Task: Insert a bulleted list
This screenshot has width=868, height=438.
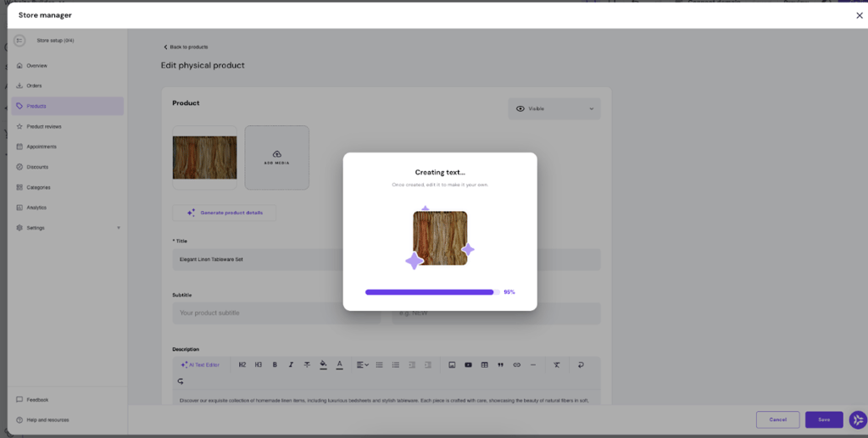Action: pyautogui.click(x=379, y=365)
